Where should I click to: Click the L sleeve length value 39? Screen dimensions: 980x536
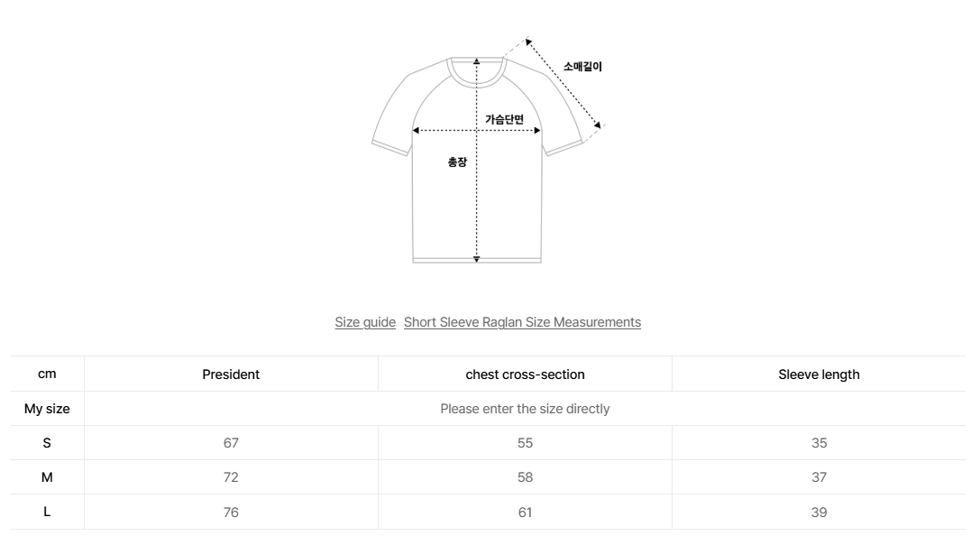(x=819, y=512)
